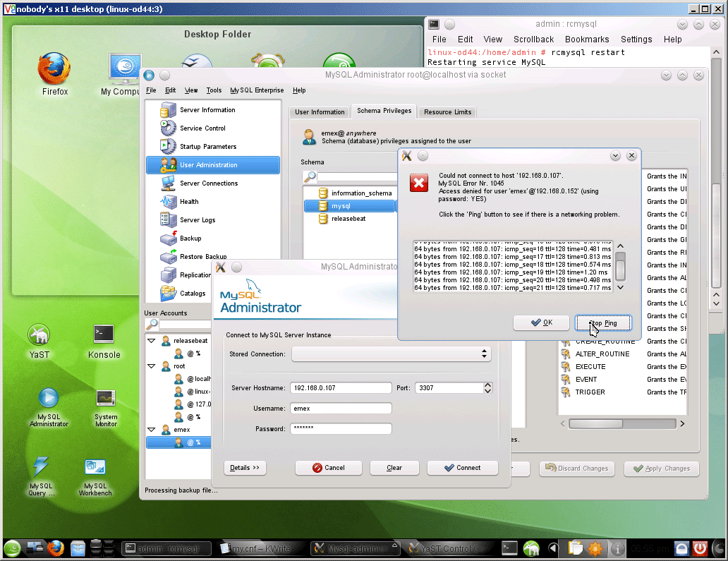Click the Connect button

pos(463,468)
